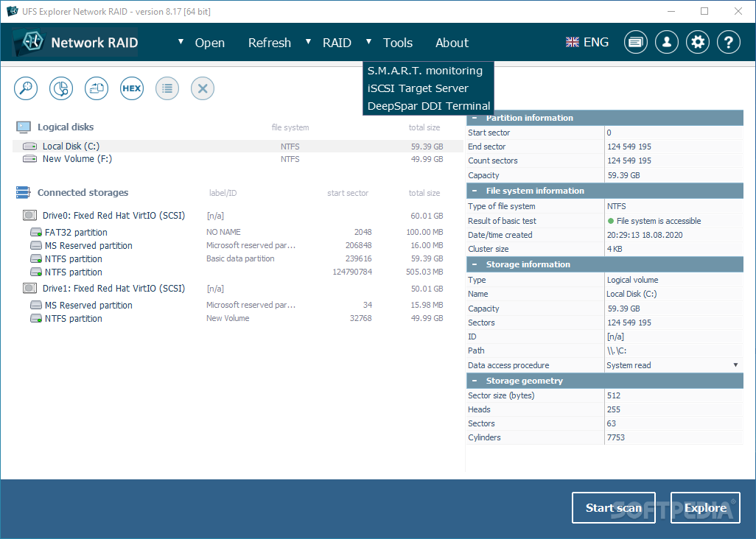Select the 505.03 MB NTFS partition
This screenshot has width=756, height=539.
coord(238,272)
